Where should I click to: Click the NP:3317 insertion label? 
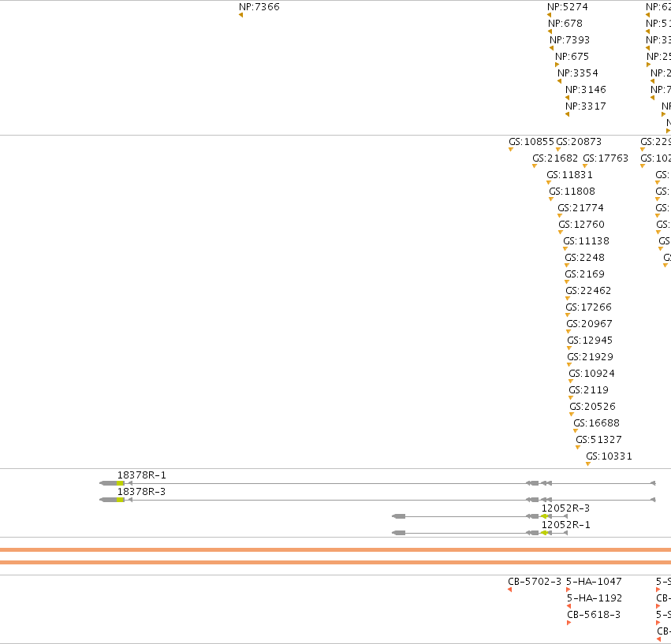pyautogui.click(x=586, y=106)
